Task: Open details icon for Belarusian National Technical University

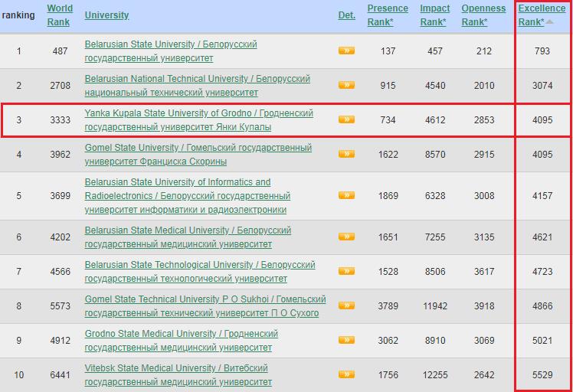Action: 346,85
